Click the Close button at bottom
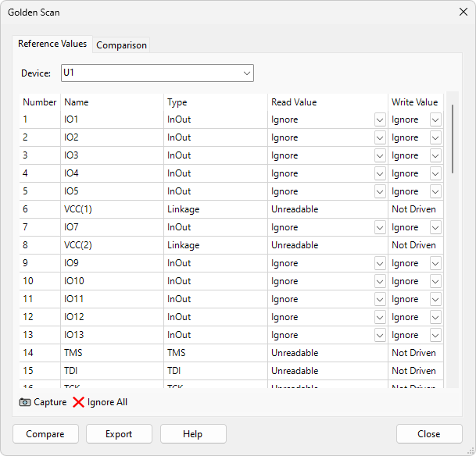This screenshot has width=476, height=456. 428,434
